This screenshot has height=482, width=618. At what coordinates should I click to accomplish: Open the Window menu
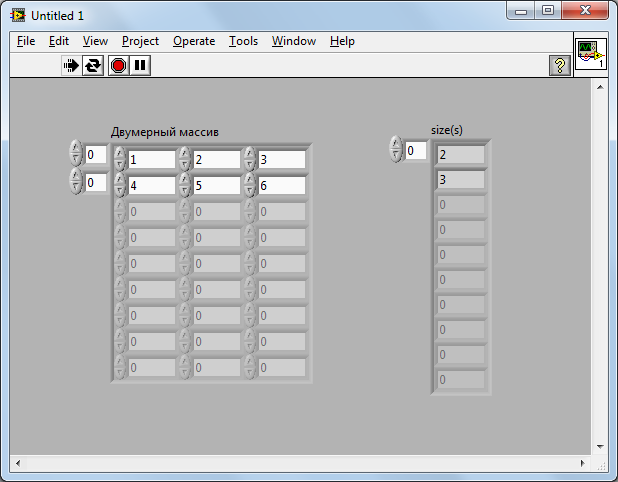pyautogui.click(x=294, y=41)
